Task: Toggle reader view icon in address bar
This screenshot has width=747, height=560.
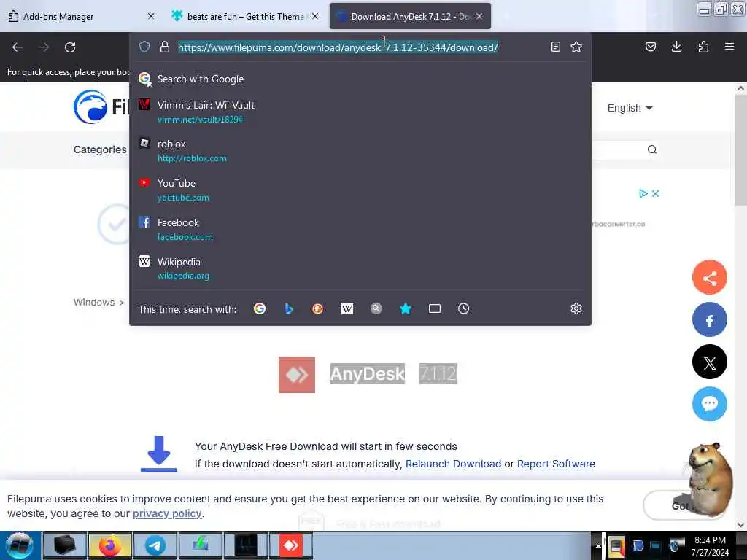Action: point(555,47)
